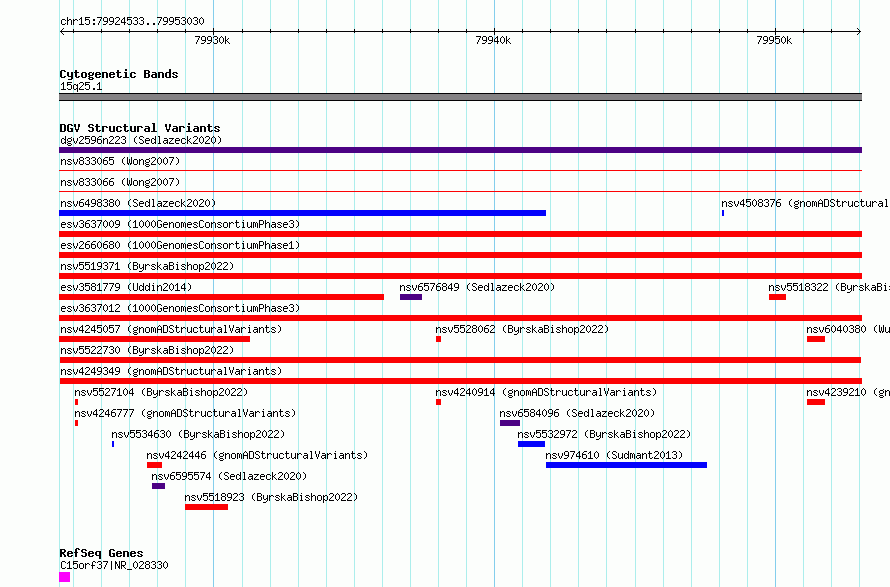Click the nsv6595574 (Sedlazeck2020) label

click(x=229, y=476)
